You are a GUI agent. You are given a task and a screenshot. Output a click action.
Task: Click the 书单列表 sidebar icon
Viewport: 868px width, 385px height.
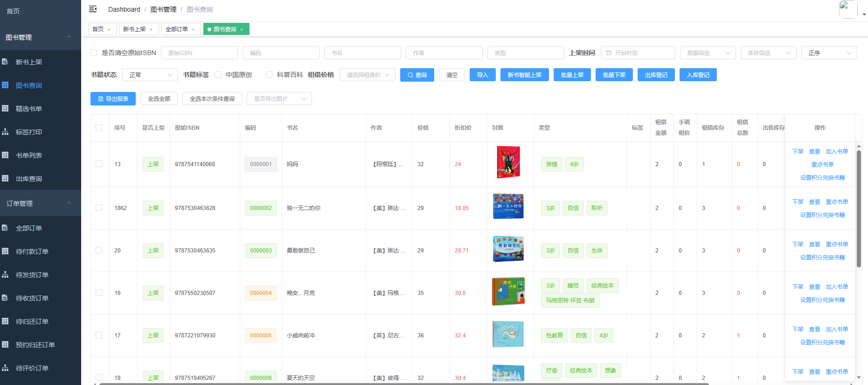(x=5, y=155)
